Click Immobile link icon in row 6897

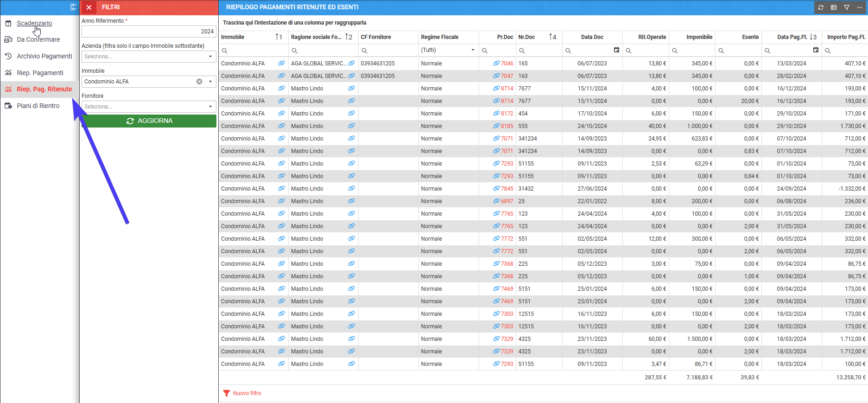pos(281,201)
